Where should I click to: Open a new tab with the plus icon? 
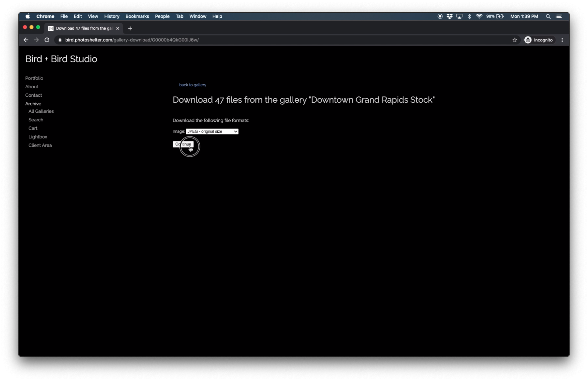pos(130,28)
